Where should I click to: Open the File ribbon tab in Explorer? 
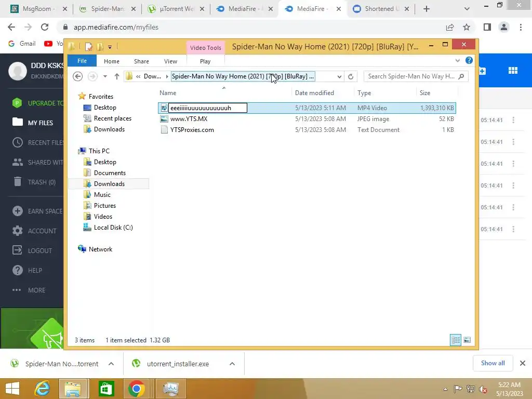pos(82,61)
